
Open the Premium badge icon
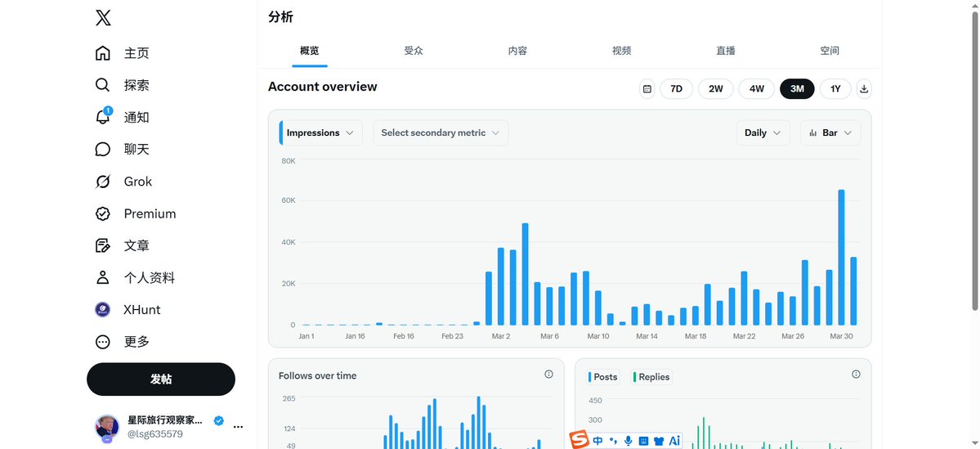click(x=102, y=214)
